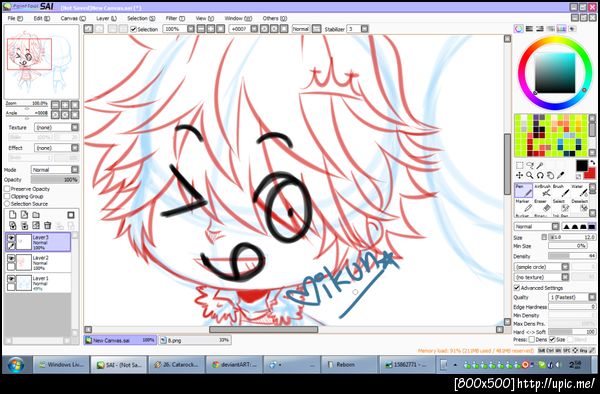600x394 pixels.
Task: Toggle the Selection checkbox in toolbar
Action: click(133, 29)
